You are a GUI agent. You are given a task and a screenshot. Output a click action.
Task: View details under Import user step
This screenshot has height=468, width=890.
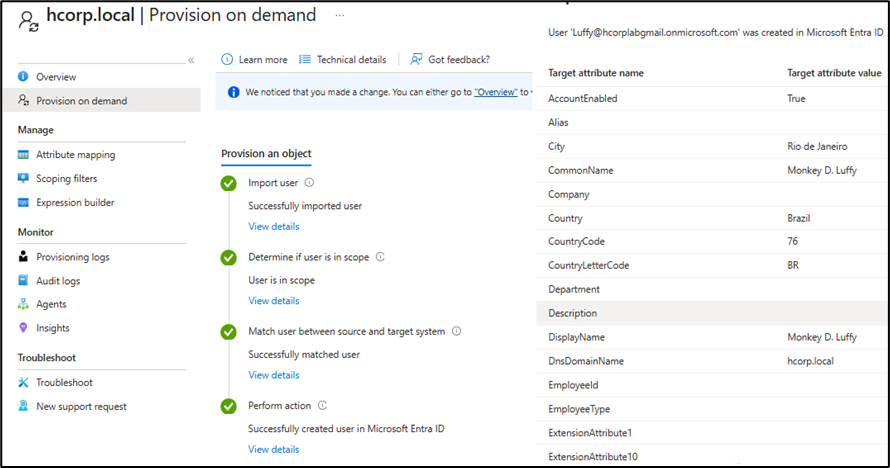pyautogui.click(x=273, y=227)
